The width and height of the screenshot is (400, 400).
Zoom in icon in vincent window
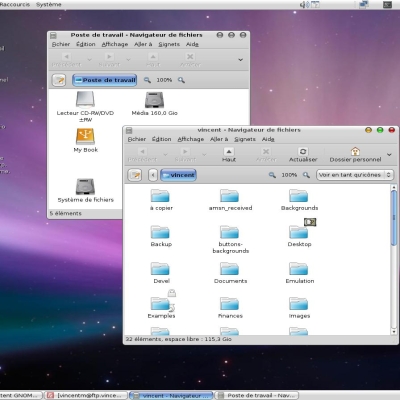point(306,175)
